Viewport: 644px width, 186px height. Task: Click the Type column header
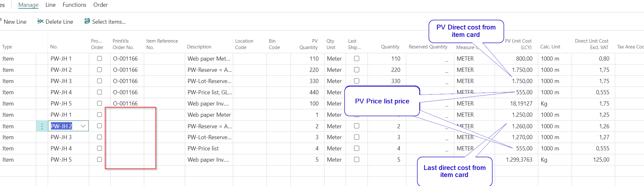[7, 47]
